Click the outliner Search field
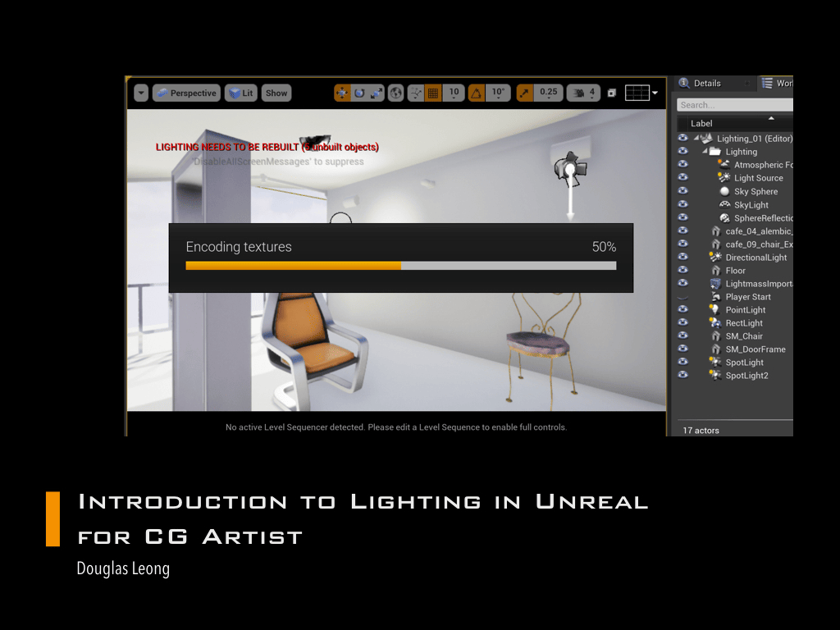Viewport: 840px width, 630px height. tap(734, 105)
